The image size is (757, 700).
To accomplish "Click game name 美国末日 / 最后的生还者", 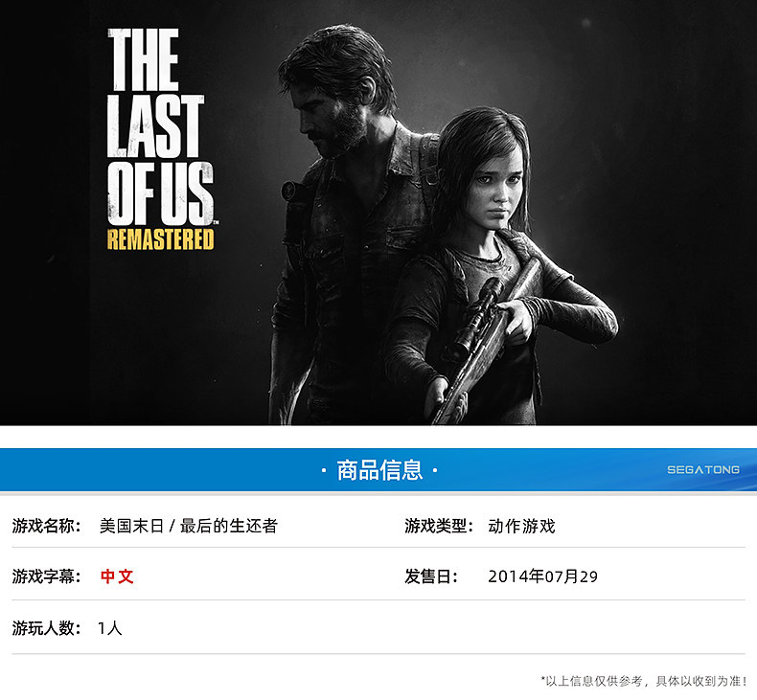I will click(188, 526).
